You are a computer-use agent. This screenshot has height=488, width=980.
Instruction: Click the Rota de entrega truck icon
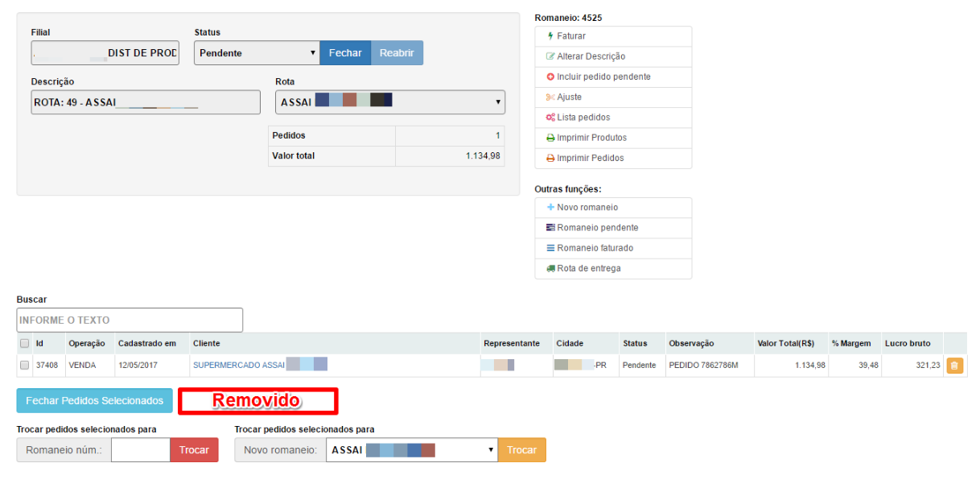(x=550, y=269)
